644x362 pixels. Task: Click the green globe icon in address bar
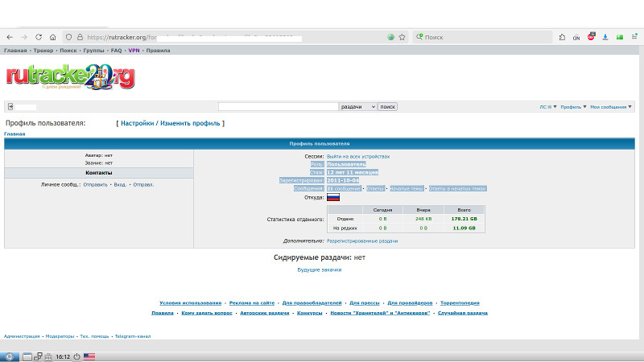pyautogui.click(x=390, y=37)
